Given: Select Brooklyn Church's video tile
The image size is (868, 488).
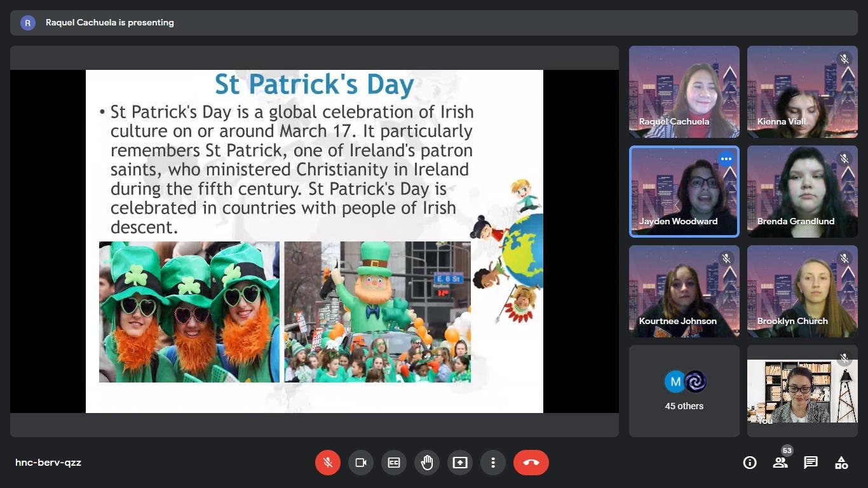Looking at the screenshot, I should pos(803,291).
